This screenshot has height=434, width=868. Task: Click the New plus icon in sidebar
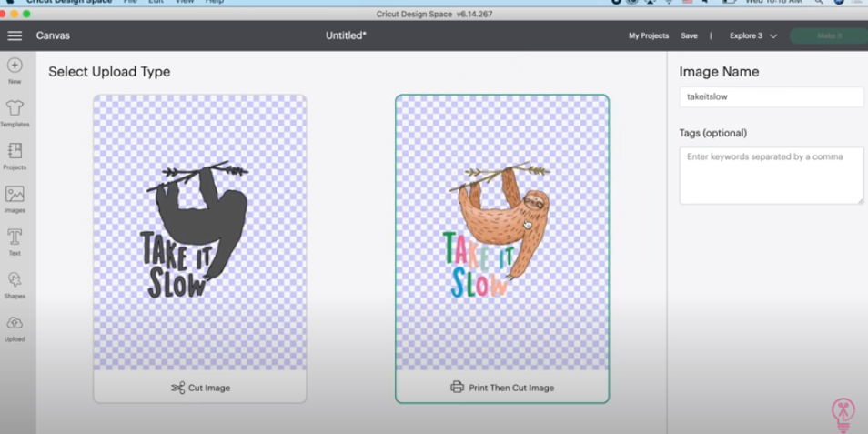(x=15, y=66)
